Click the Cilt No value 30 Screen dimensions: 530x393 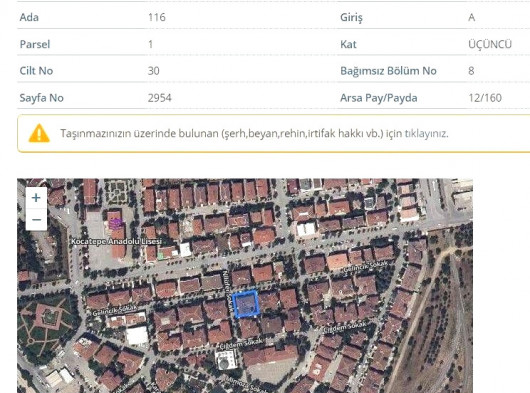[x=153, y=71]
